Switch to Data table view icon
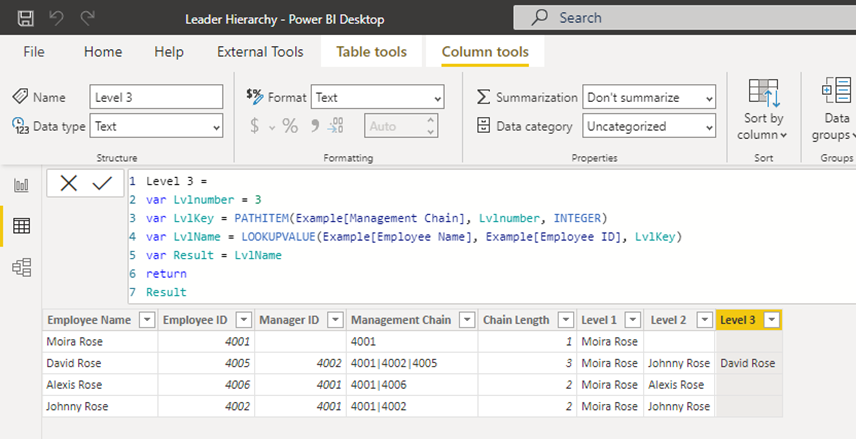Image resolution: width=856 pixels, height=439 pixels. [x=21, y=226]
